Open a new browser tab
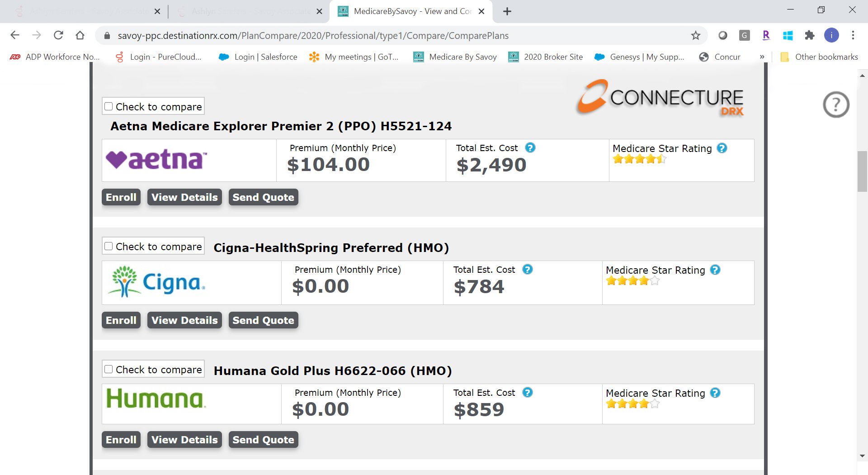 coord(507,11)
